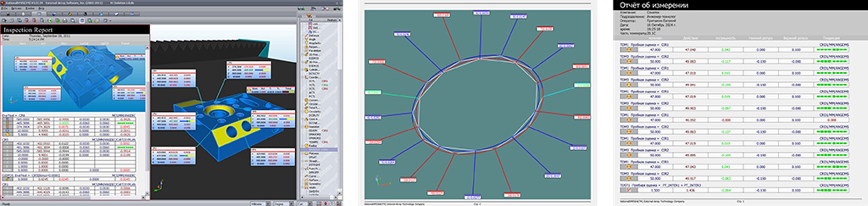This screenshot has width=868, height=206.
Task: Open the Window menu
Action: (30, 8)
